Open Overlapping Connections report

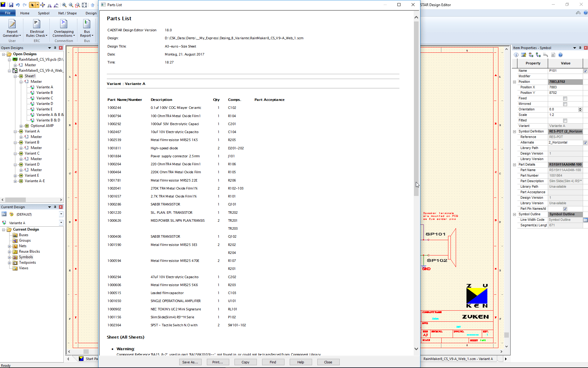point(64,28)
